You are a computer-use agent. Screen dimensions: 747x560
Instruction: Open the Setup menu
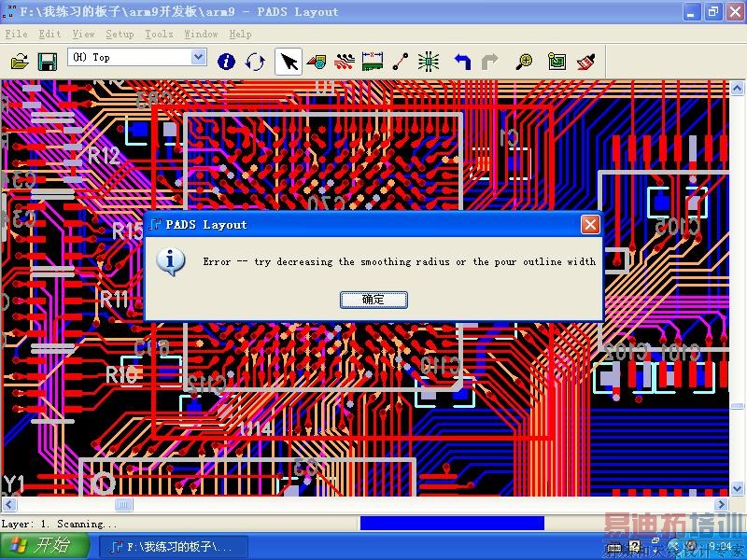120,34
